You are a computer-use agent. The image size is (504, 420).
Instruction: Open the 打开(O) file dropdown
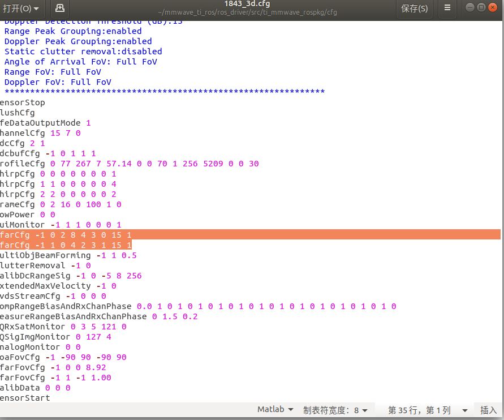click(x=21, y=8)
